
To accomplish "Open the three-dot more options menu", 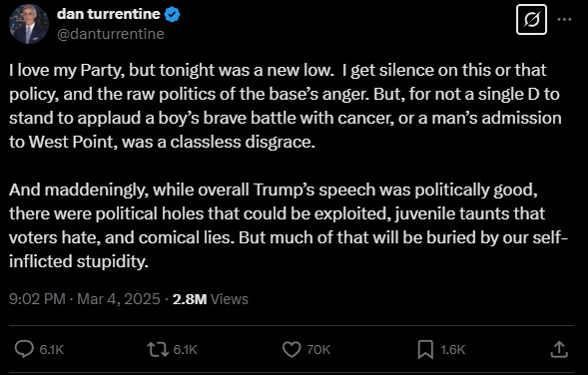I will tap(564, 20).
